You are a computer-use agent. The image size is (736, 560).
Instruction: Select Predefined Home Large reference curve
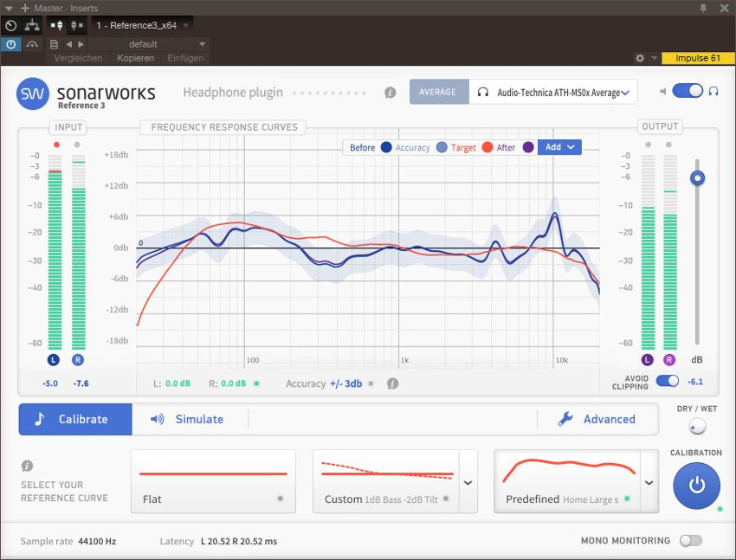567,481
